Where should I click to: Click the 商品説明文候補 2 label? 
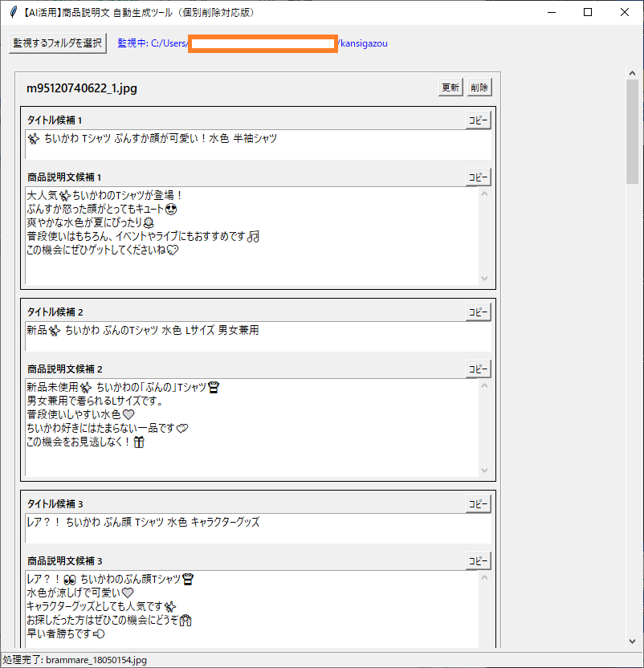tap(65, 369)
